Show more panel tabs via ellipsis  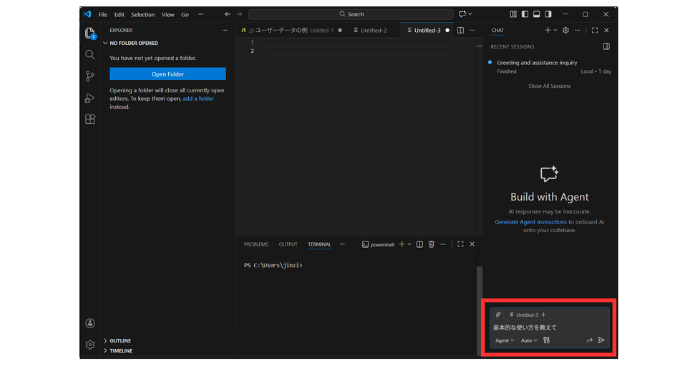pyautogui.click(x=342, y=244)
